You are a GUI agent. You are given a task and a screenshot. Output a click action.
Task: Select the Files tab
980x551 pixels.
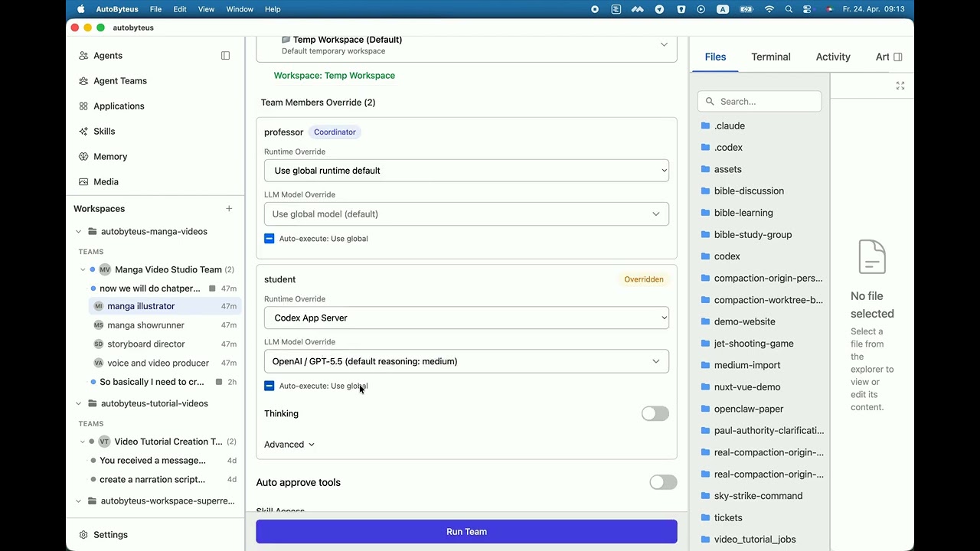point(715,57)
